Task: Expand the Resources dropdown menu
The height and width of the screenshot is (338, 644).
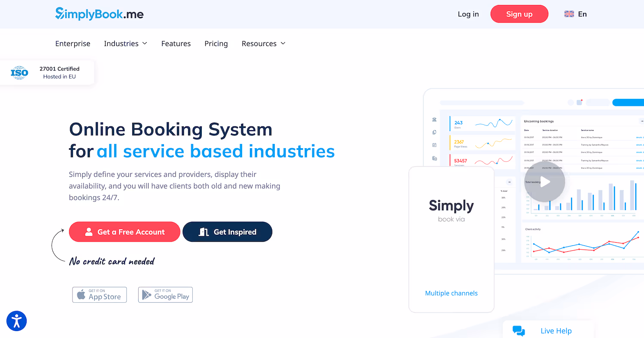Action: [x=263, y=43]
